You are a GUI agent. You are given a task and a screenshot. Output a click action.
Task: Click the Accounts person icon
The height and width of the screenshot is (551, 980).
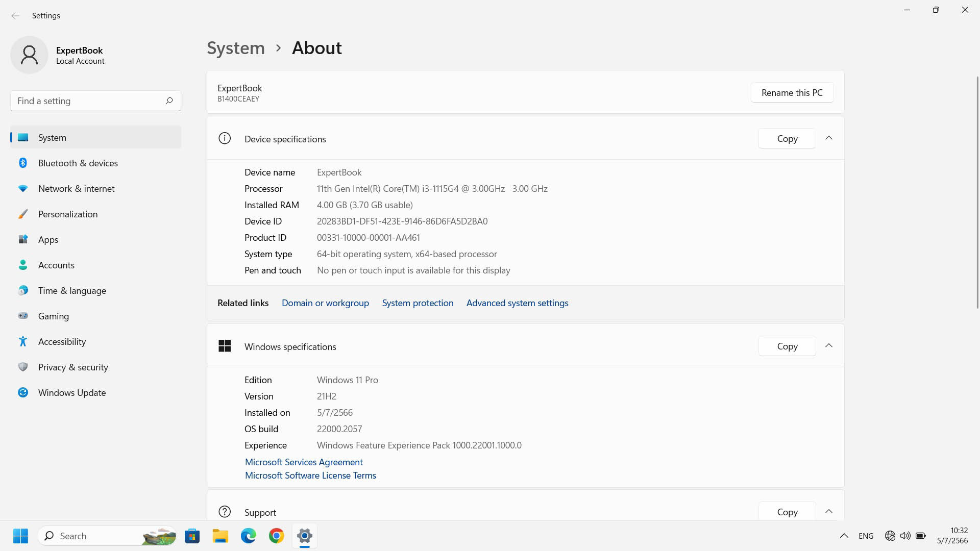click(23, 265)
